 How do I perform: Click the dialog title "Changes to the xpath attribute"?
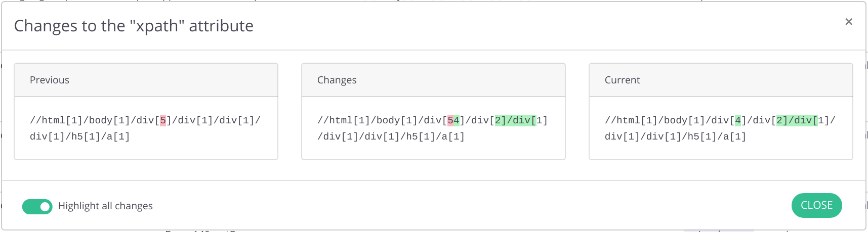coord(134,26)
